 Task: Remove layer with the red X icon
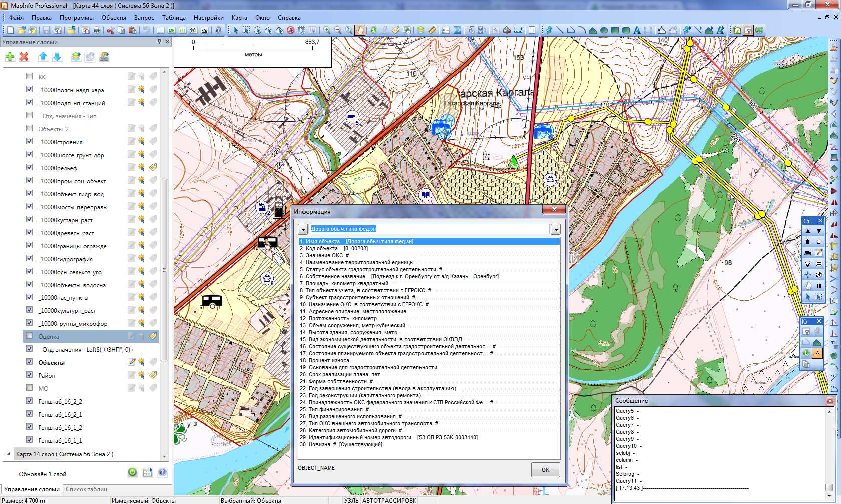[x=24, y=57]
